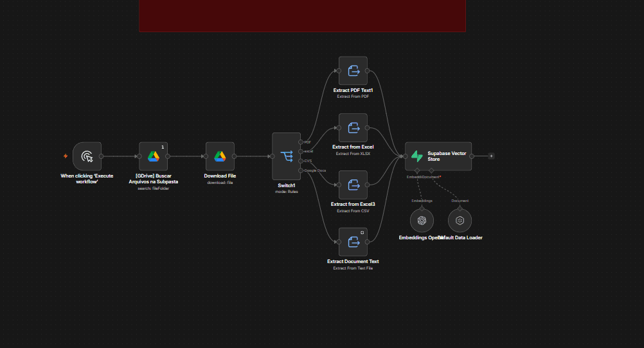The height and width of the screenshot is (348, 644).
Task: Click the 'download: file' subtitle text
Action: (x=220, y=183)
